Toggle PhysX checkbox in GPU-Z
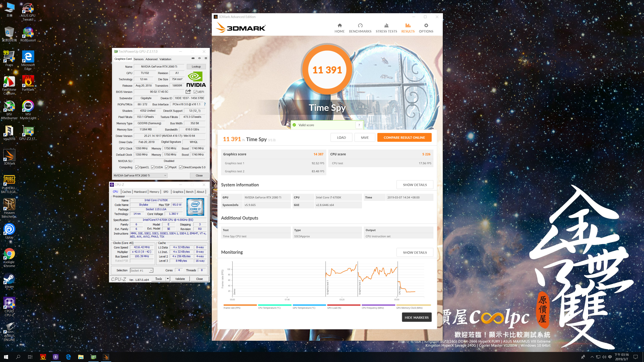This screenshot has height=362, width=644. [x=167, y=167]
